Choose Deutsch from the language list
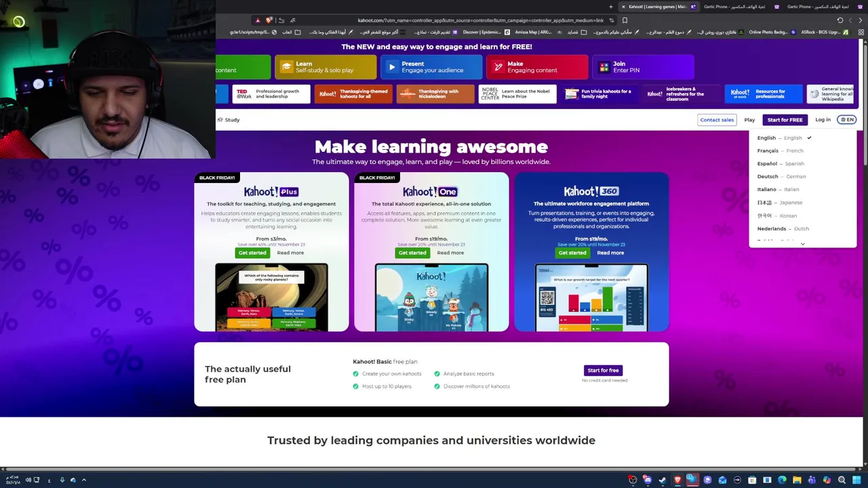The width and height of the screenshot is (868, 488). click(x=803, y=176)
